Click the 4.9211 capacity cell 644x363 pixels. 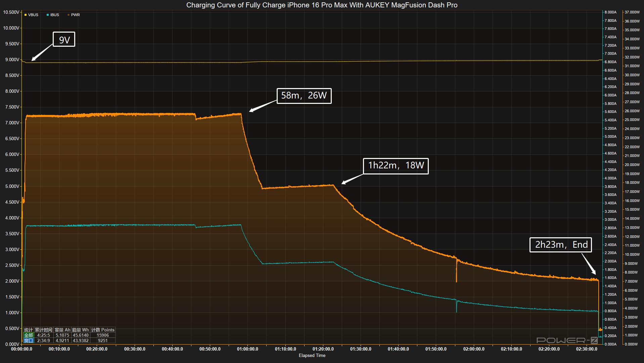click(62, 340)
